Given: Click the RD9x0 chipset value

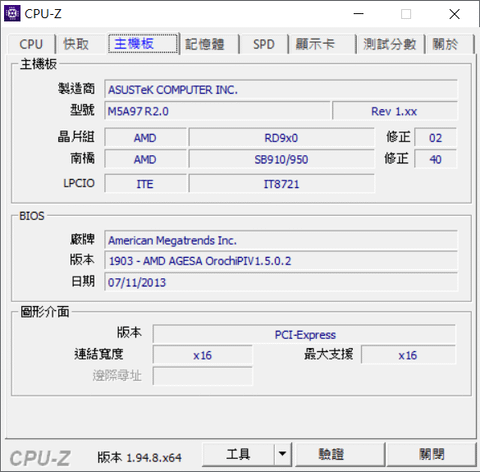Looking at the screenshot, I should tap(281, 138).
